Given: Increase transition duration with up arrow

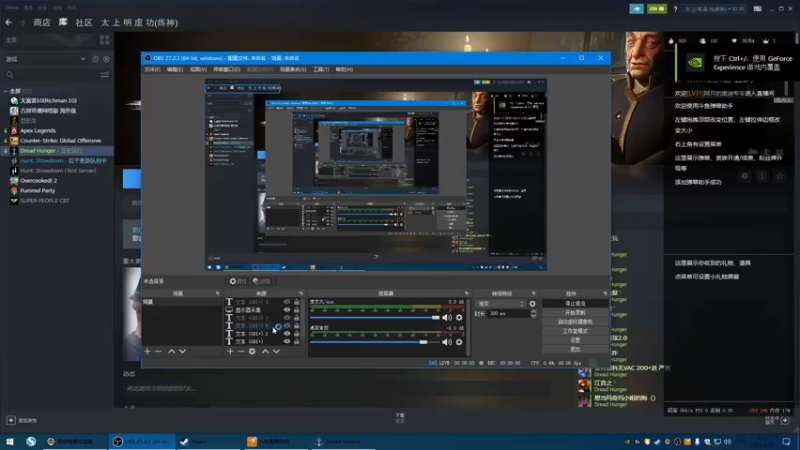Looking at the screenshot, I should coord(533,311).
